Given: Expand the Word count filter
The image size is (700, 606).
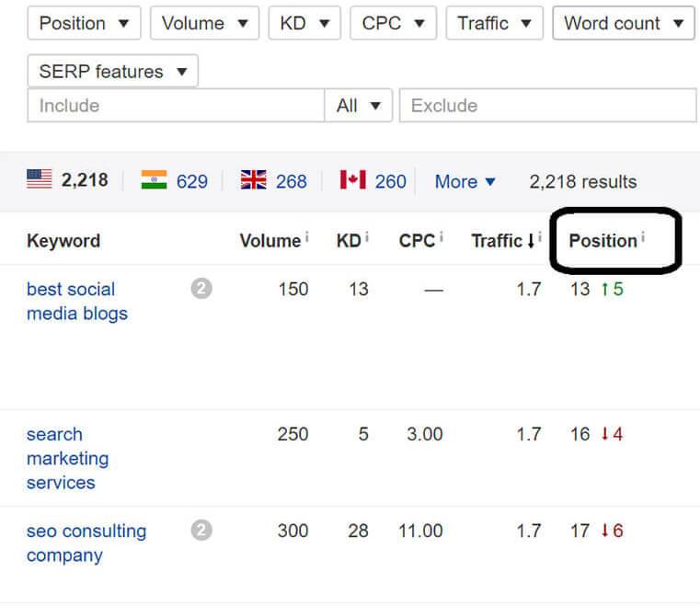Looking at the screenshot, I should pos(623,23).
